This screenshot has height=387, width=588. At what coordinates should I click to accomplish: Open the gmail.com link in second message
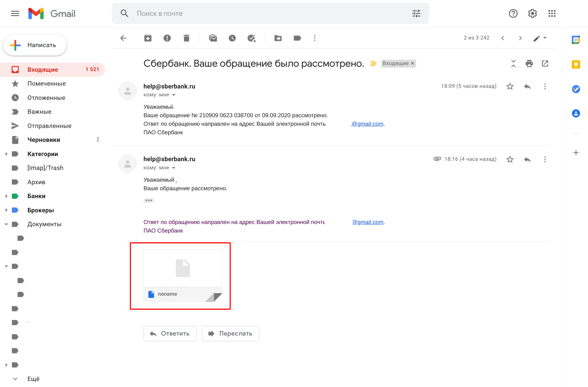point(368,222)
